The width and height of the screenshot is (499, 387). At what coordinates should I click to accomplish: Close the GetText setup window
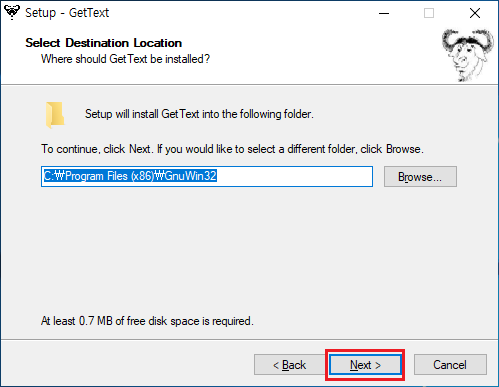pos(475,13)
